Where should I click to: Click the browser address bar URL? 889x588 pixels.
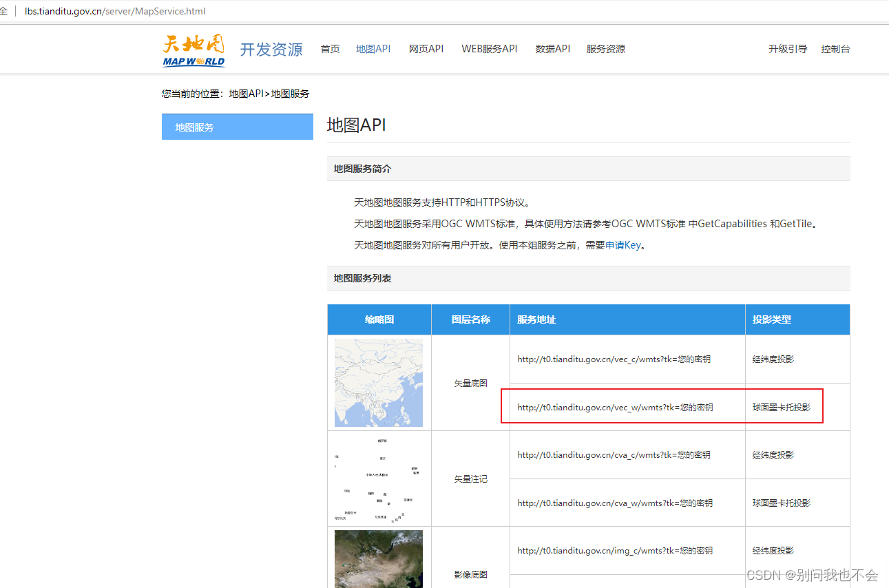coord(115,11)
